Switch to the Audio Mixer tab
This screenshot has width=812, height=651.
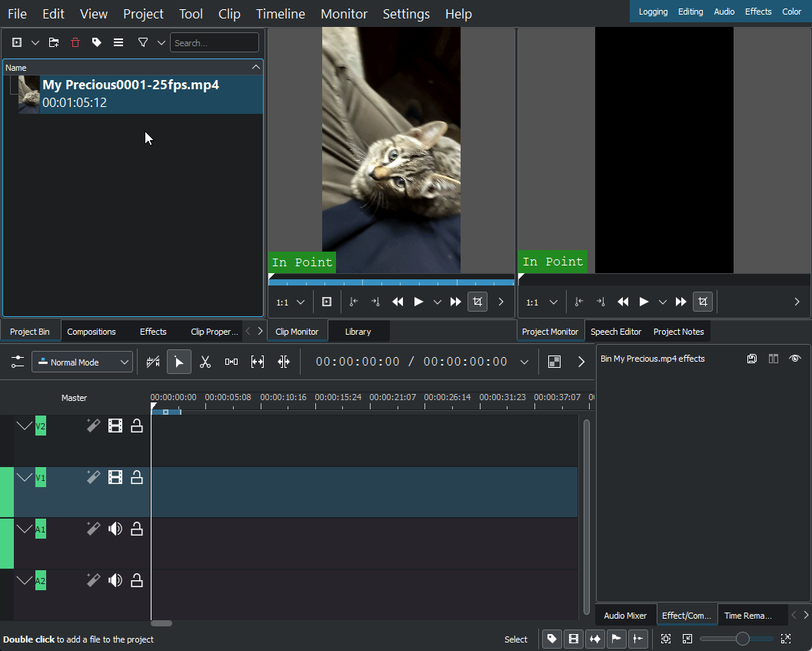pyautogui.click(x=625, y=616)
